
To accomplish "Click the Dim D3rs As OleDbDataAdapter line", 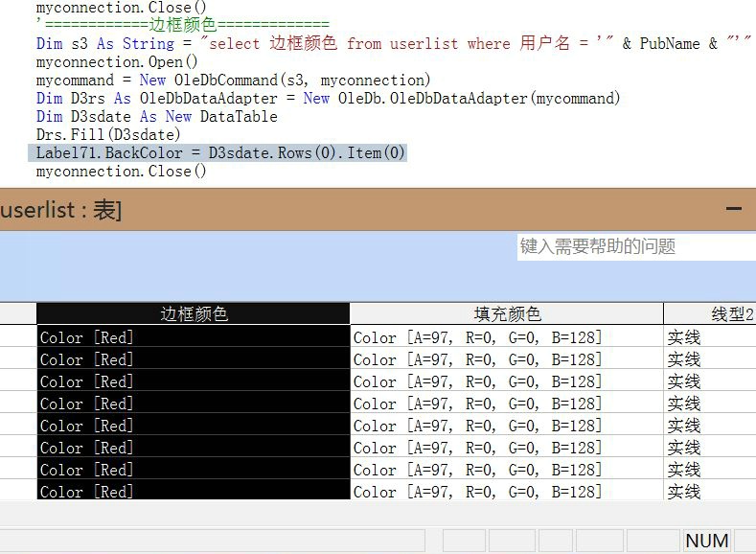I will coord(328,99).
